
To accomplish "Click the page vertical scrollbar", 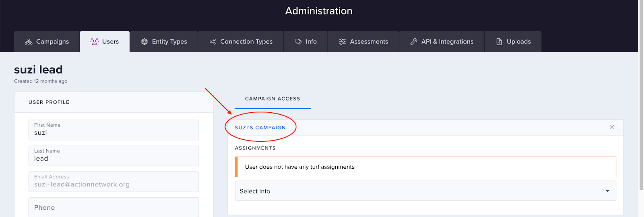I will 641,95.
